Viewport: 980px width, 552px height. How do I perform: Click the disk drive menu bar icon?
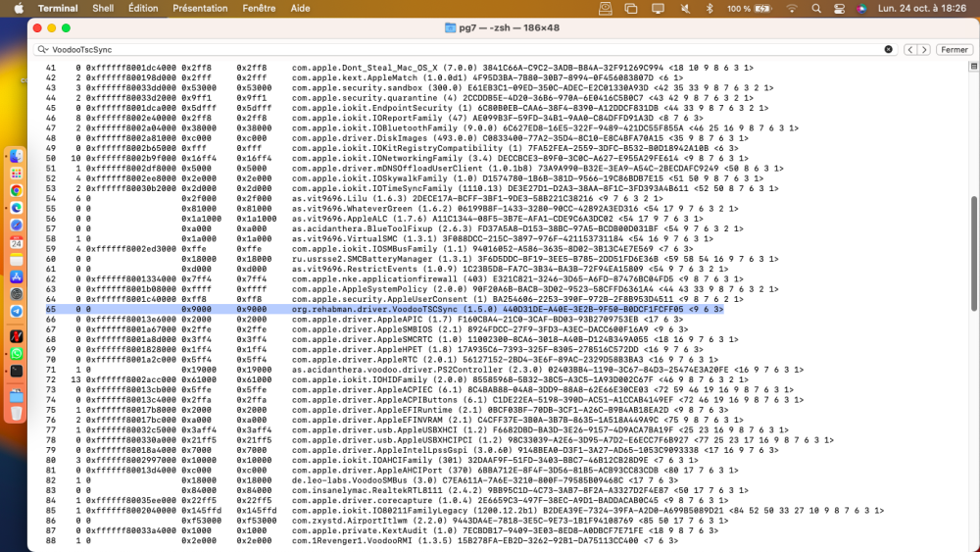click(x=605, y=8)
